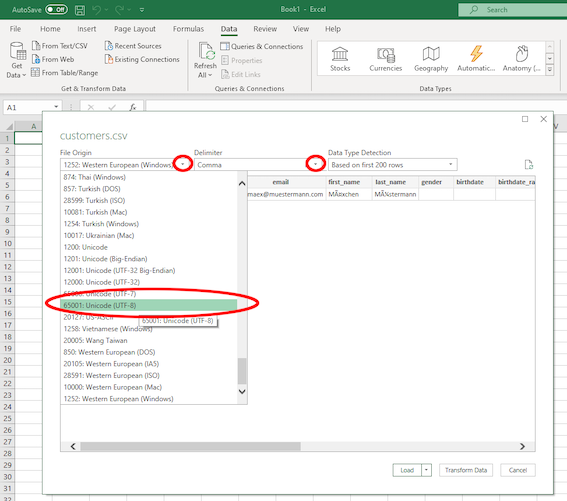Switch to the Home tab

(50, 29)
